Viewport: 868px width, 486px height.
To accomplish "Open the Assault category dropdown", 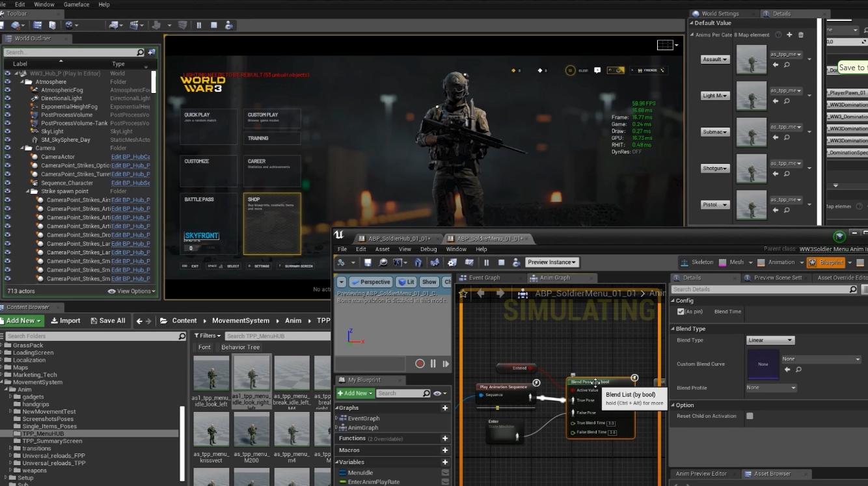I will [x=715, y=59].
